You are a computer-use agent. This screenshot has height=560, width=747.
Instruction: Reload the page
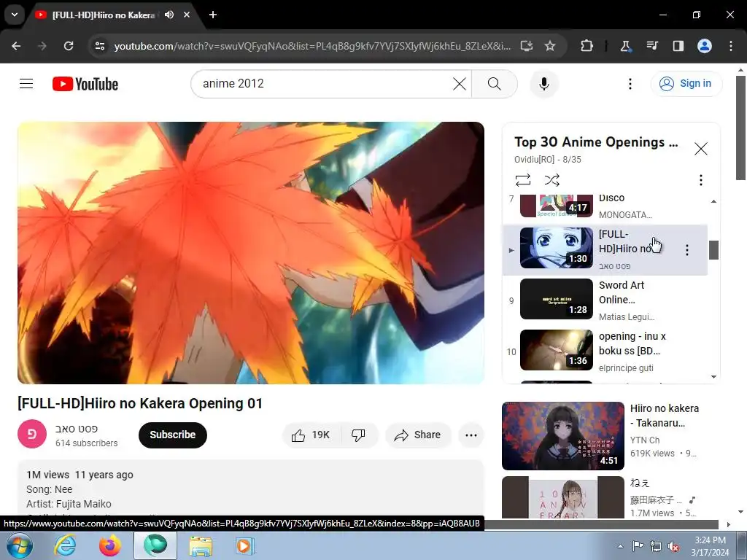[x=69, y=46]
